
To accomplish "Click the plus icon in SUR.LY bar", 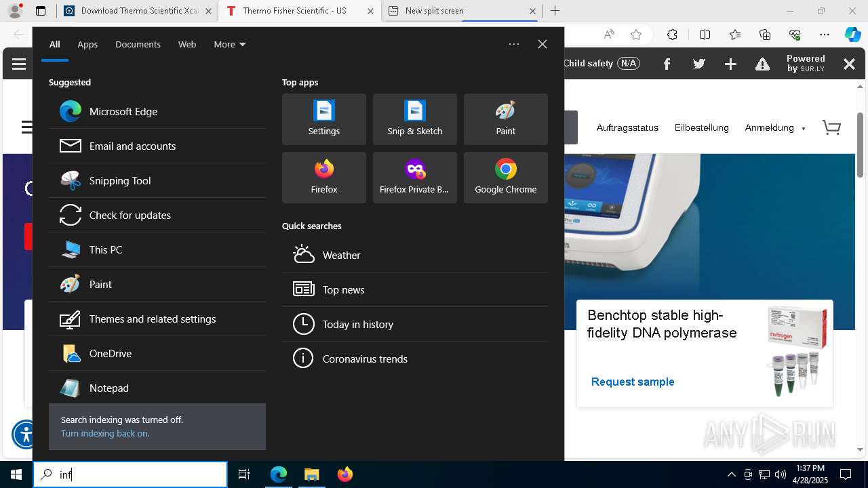I will pyautogui.click(x=730, y=64).
